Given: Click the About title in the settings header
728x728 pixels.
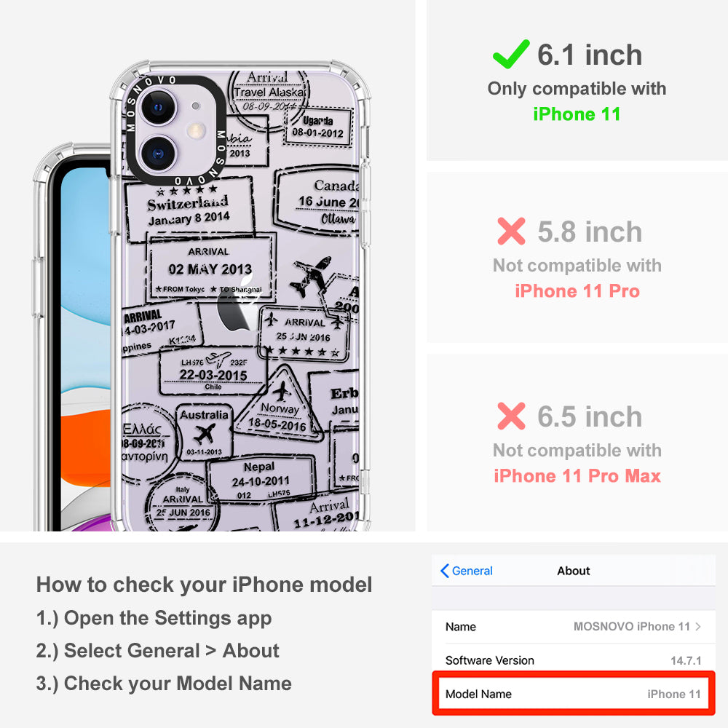Looking at the screenshot, I should click(574, 571).
